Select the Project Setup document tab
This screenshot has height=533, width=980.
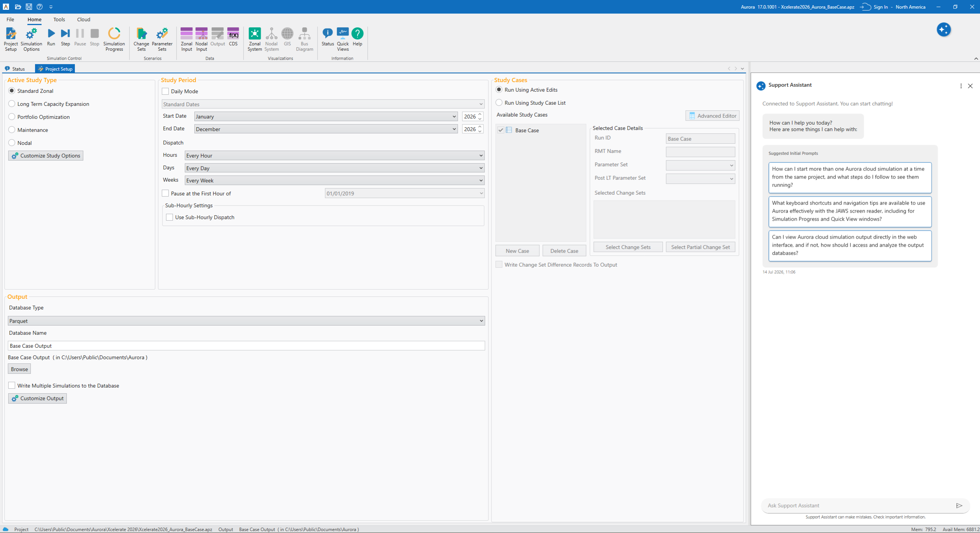55,69
